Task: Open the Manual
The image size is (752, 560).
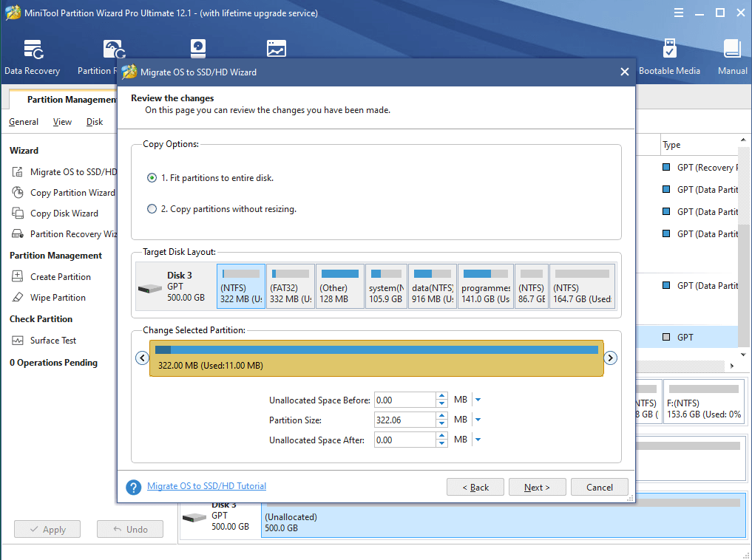Action: (x=732, y=57)
